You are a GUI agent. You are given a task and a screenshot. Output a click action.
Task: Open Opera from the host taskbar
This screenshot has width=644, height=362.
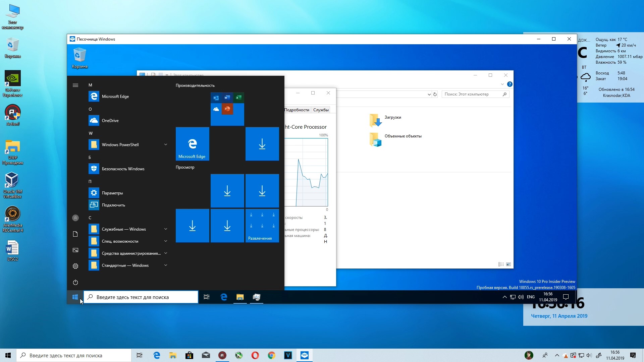pos(255,355)
